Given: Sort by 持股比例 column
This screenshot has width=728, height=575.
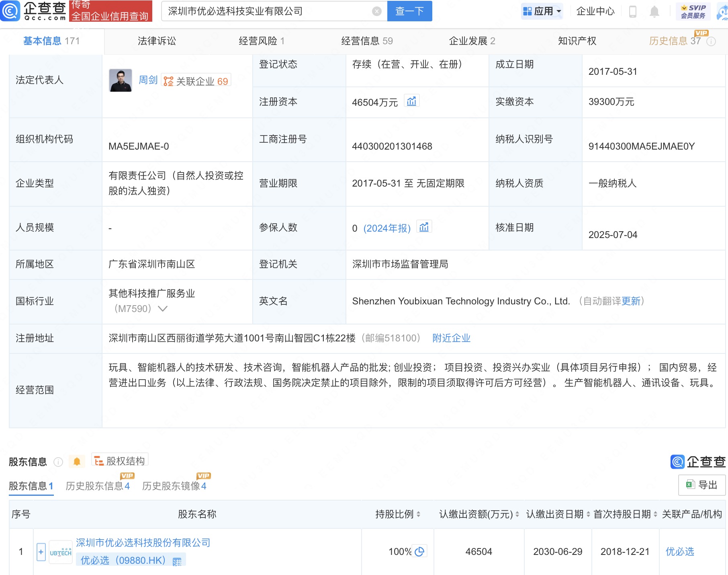Looking at the screenshot, I should tap(418, 514).
